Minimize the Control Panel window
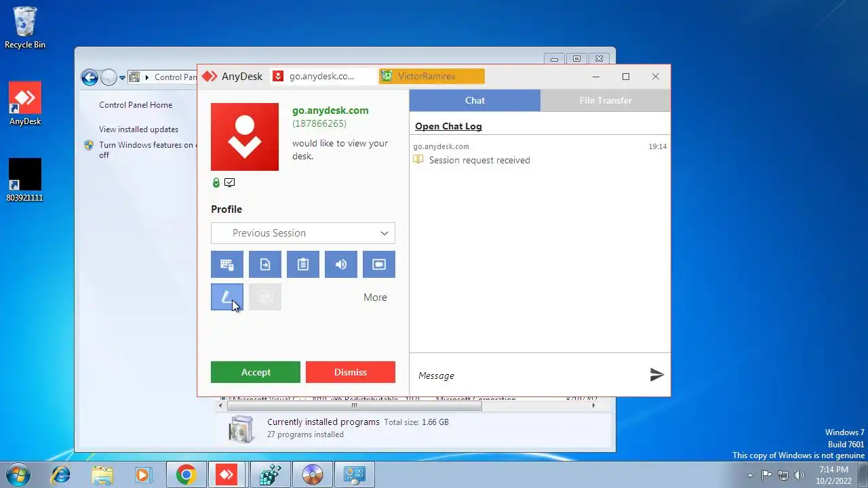Viewport: 868px width, 488px height. tap(554, 59)
